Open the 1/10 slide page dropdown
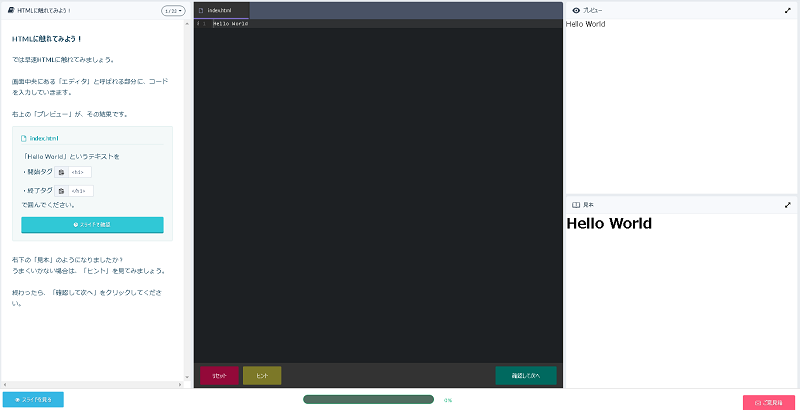This screenshot has height=410, width=800. (172, 10)
